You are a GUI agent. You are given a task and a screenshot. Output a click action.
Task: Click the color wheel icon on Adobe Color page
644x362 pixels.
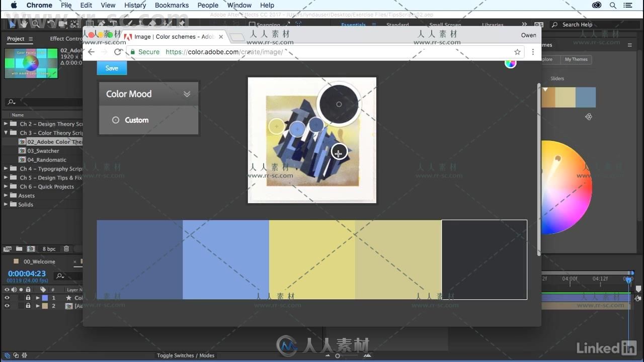click(x=510, y=63)
